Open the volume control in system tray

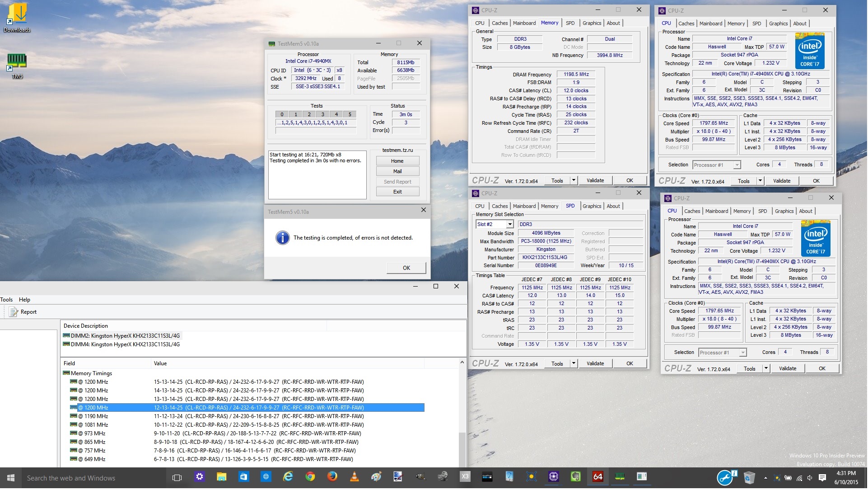[x=810, y=479]
